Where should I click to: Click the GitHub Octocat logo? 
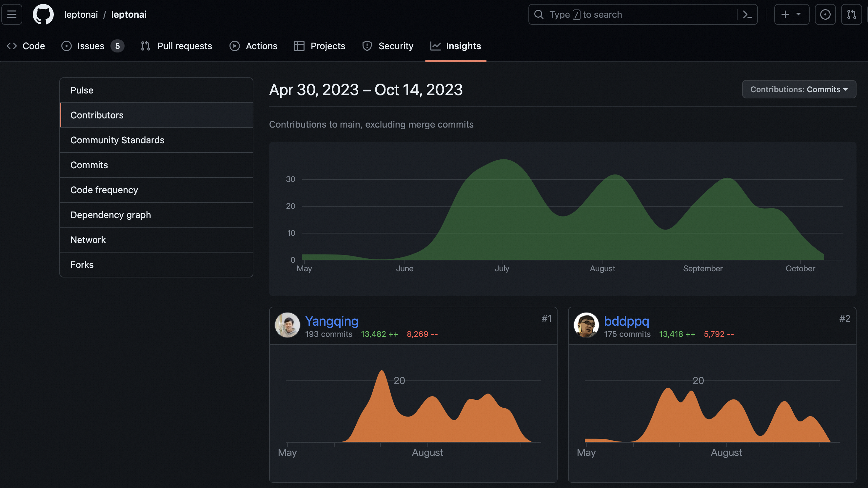click(43, 14)
